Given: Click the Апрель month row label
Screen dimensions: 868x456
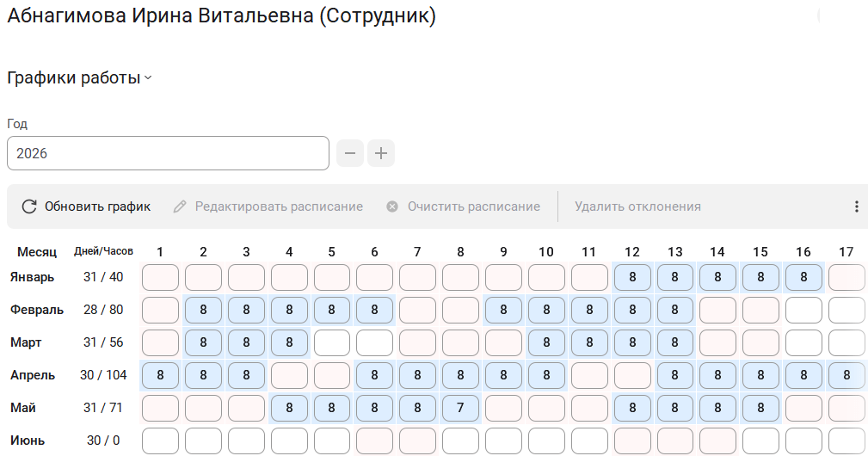Looking at the screenshot, I should pyautogui.click(x=33, y=375).
